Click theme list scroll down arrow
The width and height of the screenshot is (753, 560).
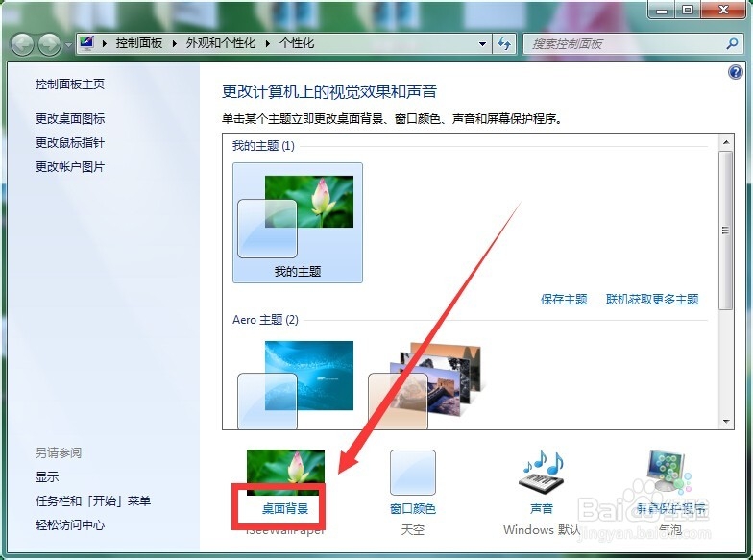[x=726, y=421]
